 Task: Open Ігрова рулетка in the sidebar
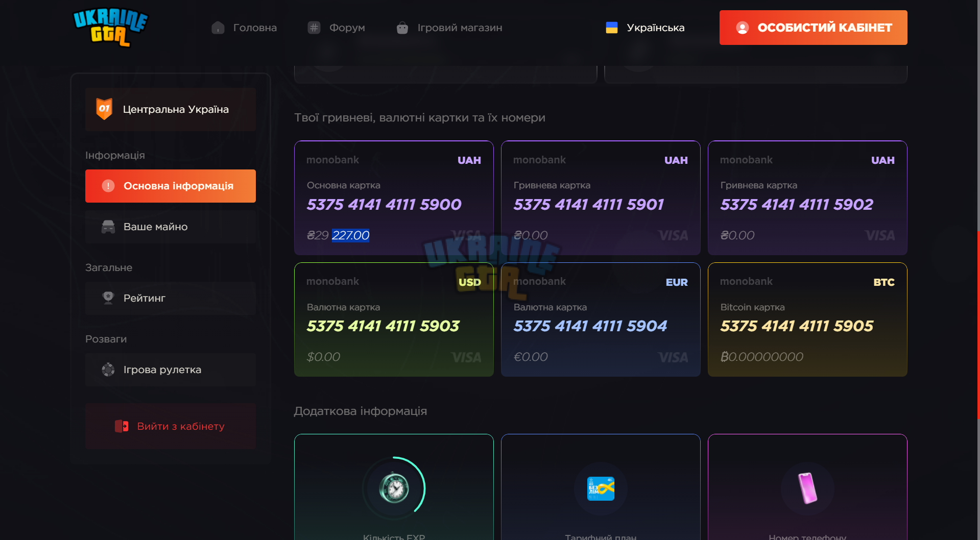click(171, 370)
